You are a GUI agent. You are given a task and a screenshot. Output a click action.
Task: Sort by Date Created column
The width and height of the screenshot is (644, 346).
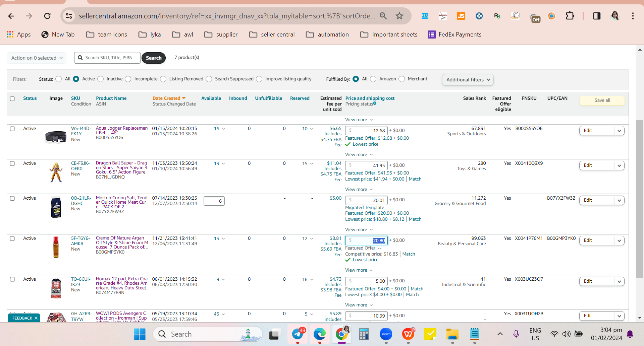click(x=169, y=98)
